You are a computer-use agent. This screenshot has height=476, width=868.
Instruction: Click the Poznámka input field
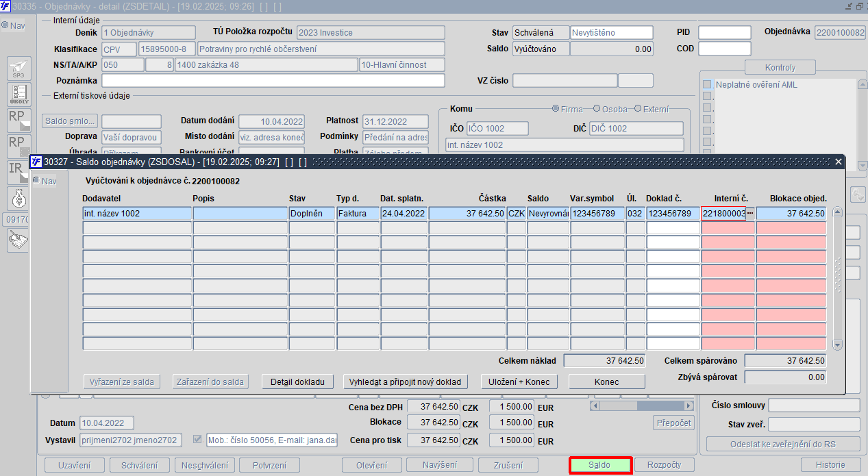[273, 81]
